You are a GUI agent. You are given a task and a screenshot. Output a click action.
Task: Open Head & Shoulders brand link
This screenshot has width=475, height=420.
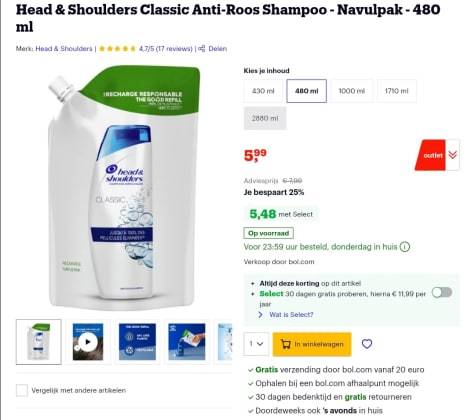(x=64, y=49)
